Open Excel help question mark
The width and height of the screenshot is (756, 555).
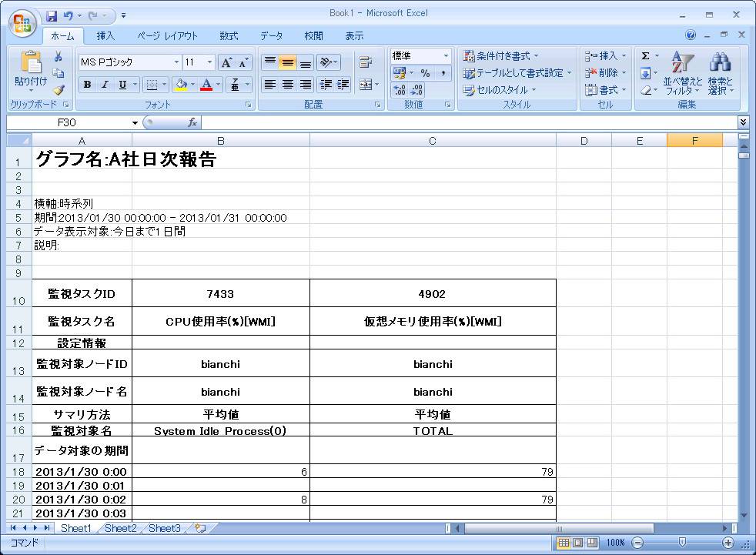tap(691, 35)
